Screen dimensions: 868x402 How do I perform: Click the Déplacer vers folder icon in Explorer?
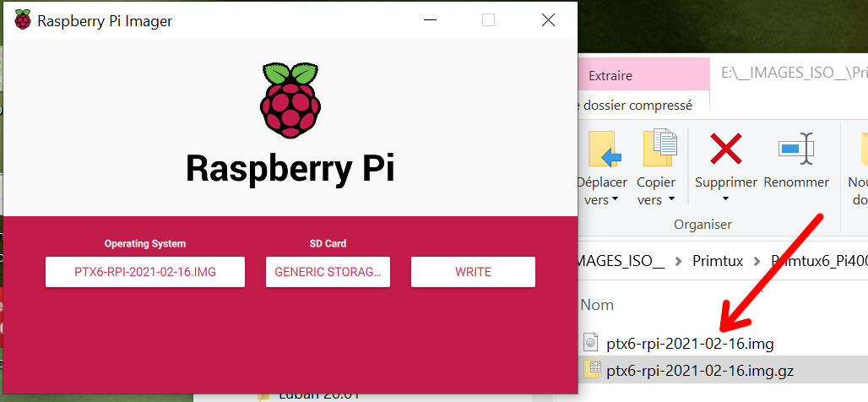(604, 149)
